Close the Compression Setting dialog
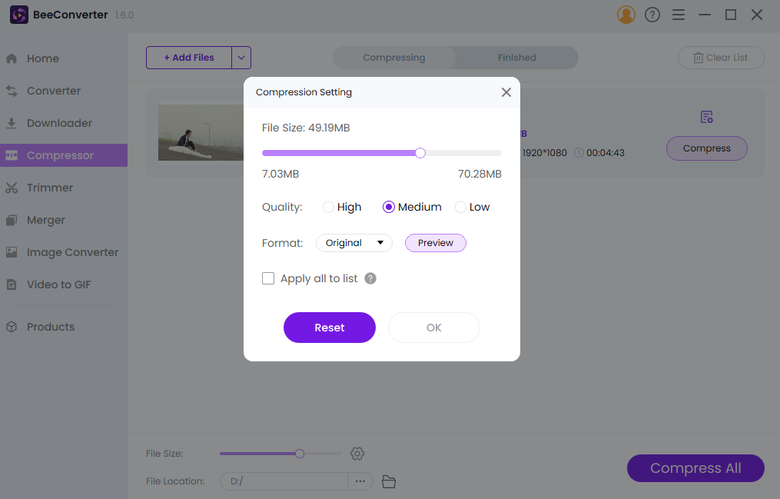Screen dimensions: 780x499 pyautogui.click(x=506, y=93)
